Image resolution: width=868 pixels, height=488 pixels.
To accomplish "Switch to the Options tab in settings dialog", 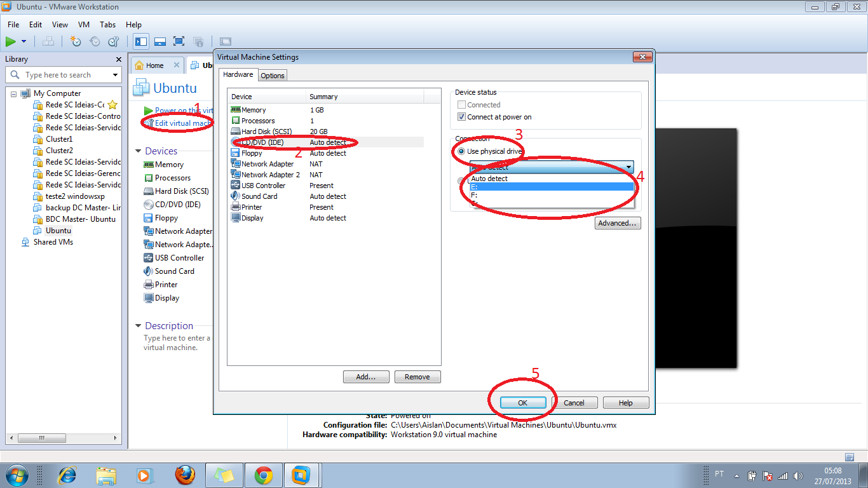I will [273, 76].
